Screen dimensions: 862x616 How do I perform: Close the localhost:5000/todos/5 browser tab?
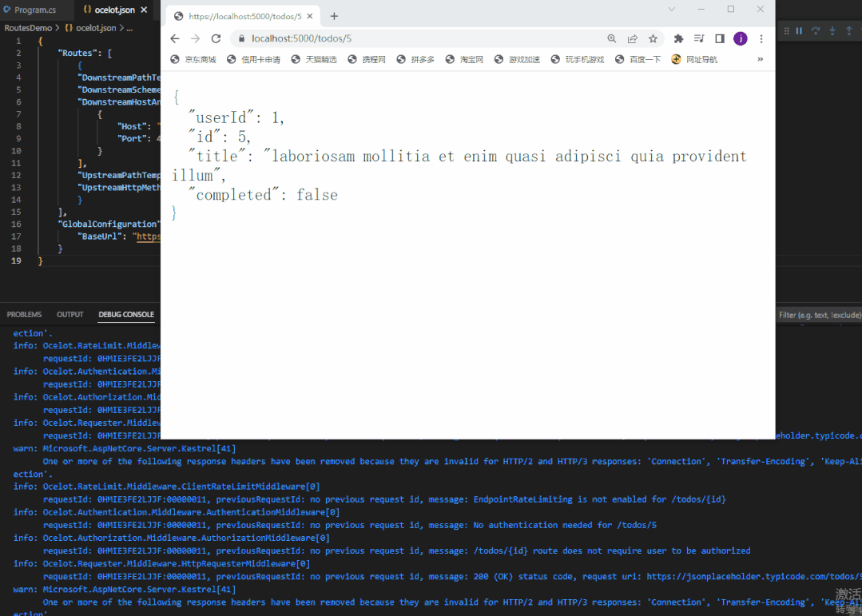point(309,16)
